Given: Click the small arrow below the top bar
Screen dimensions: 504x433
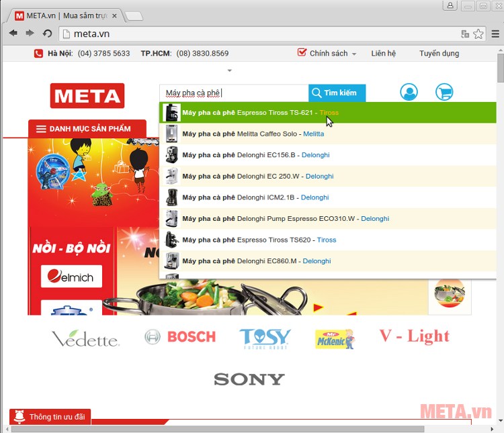Looking at the screenshot, I should pos(230,70).
